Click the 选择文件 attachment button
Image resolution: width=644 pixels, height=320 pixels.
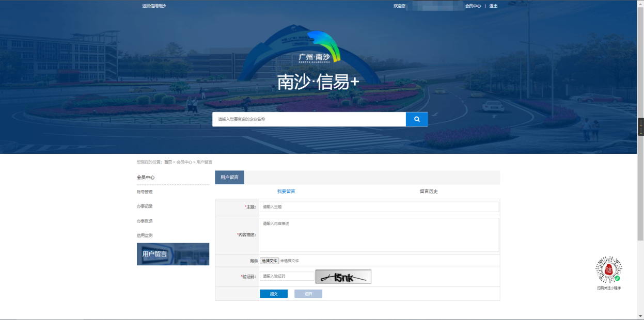[269, 261]
